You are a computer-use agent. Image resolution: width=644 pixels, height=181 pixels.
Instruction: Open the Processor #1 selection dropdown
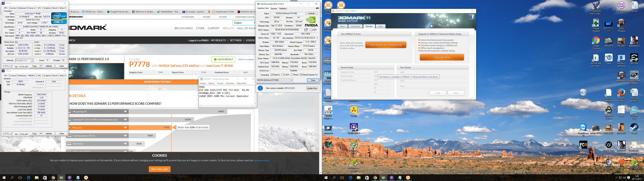(x=24, y=61)
